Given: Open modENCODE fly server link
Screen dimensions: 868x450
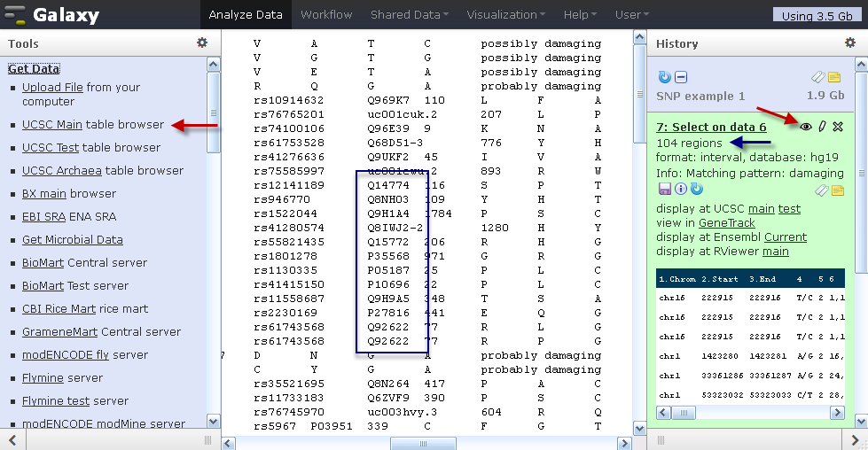Looking at the screenshot, I should (66, 355).
